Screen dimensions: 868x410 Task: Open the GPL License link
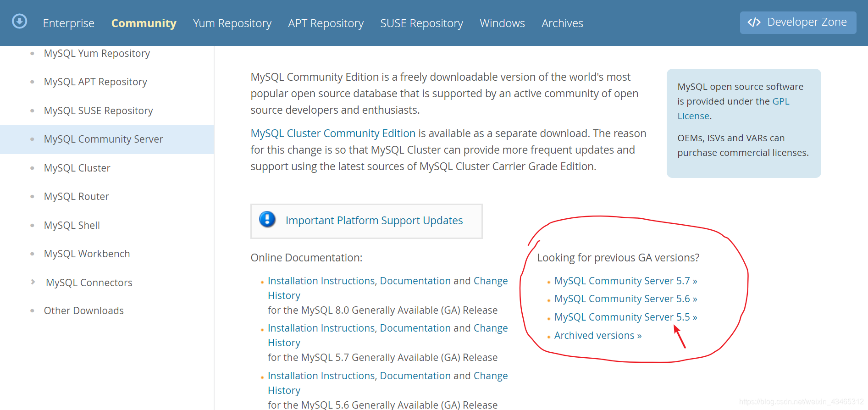coord(780,101)
